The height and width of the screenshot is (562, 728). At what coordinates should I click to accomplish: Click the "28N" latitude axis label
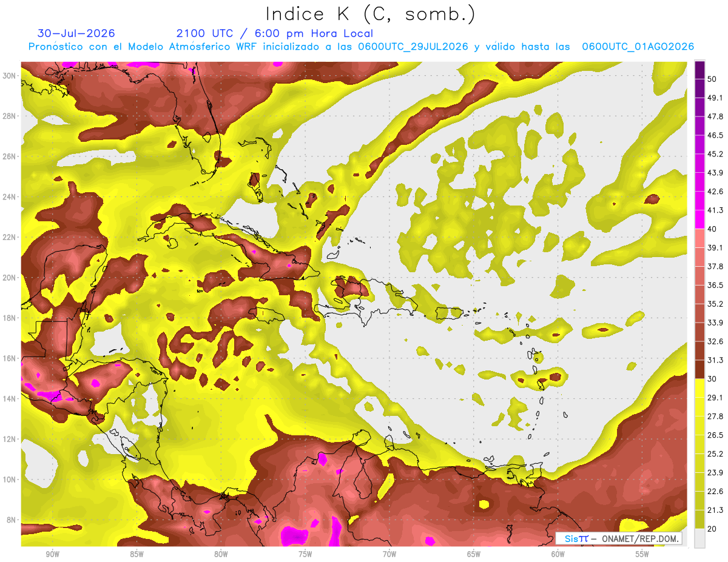[9, 116]
